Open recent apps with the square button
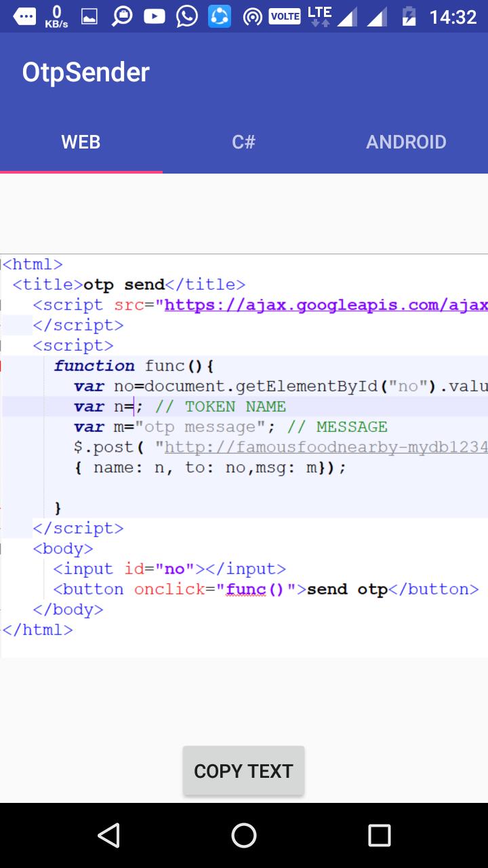 pos(379,835)
